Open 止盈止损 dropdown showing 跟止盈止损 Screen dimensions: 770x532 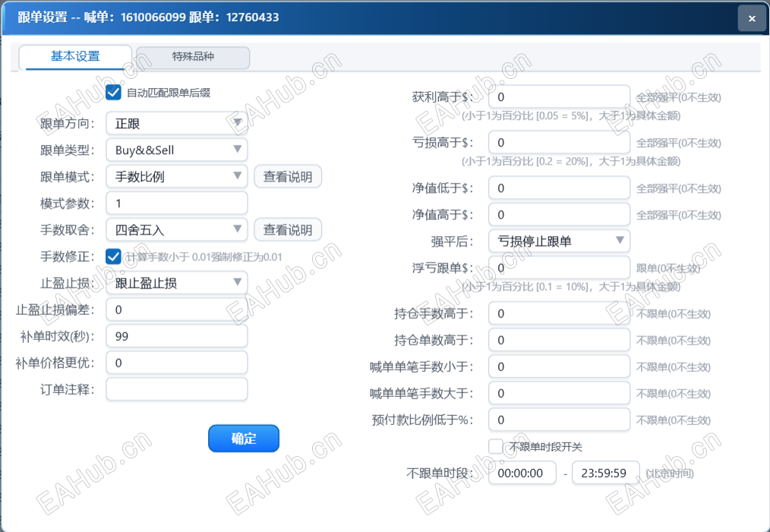(x=177, y=282)
